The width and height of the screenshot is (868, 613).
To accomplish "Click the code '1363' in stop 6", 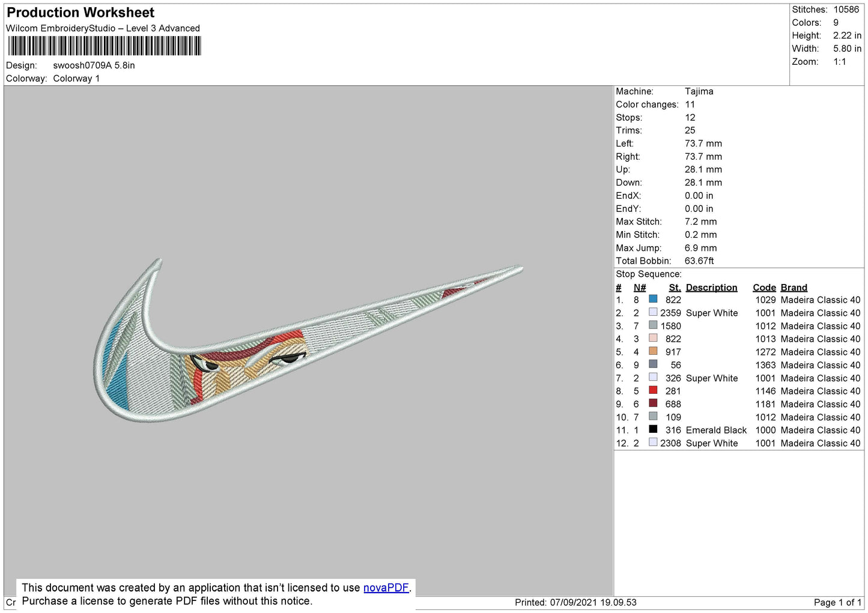I will point(766,365).
